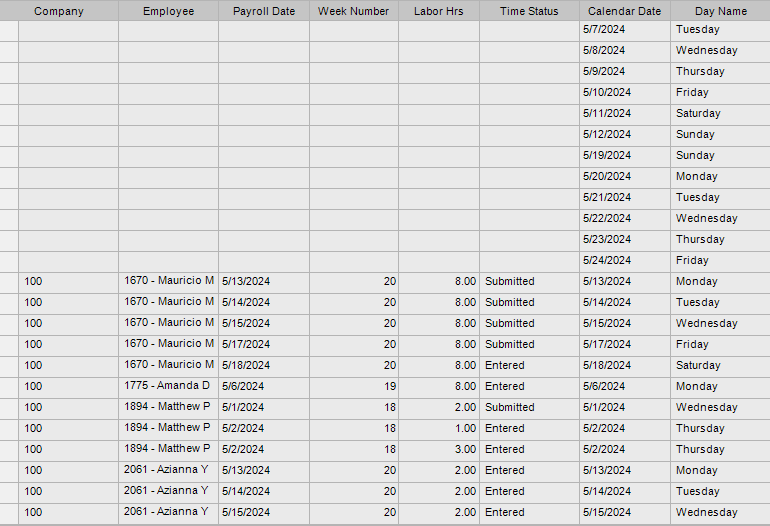Select Mauricio M employee cell for payroll 5/18/2024
The image size is (770, 526).
click(168, 365)
